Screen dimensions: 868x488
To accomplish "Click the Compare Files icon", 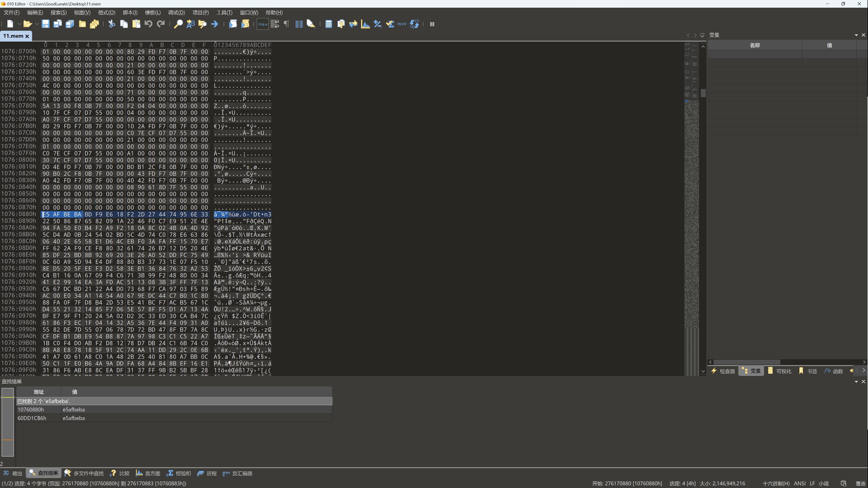I will (x=341, y=24).
